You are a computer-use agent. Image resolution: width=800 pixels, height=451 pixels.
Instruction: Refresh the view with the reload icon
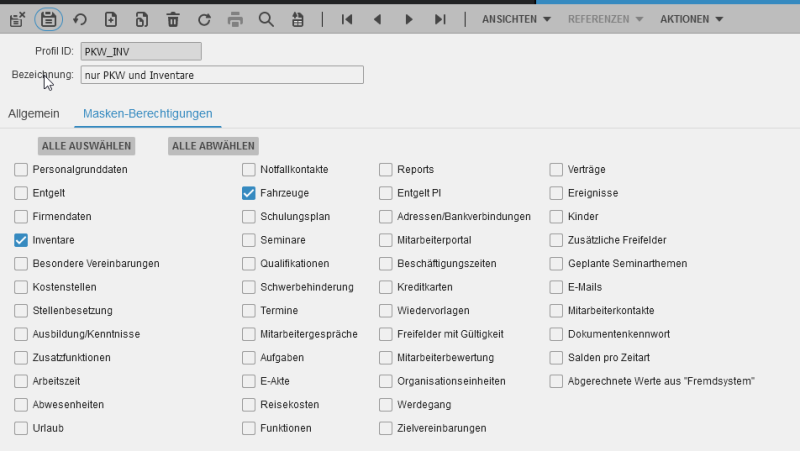[204, 19]
